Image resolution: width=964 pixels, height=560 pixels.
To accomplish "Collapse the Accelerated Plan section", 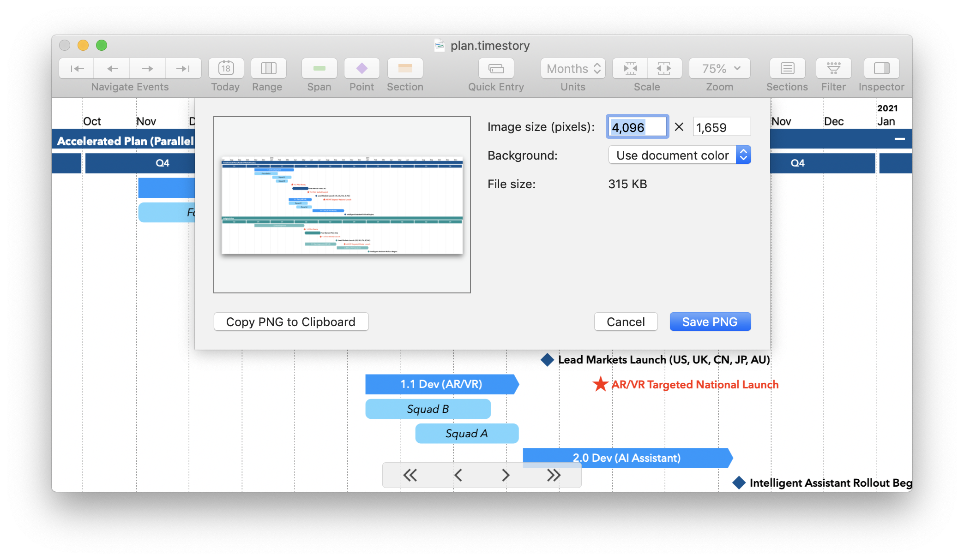I will tap(899, 138).
